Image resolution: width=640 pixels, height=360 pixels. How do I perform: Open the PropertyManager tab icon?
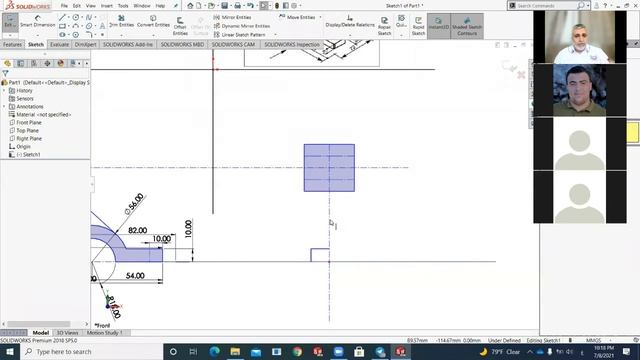click(x=20, y=63)
